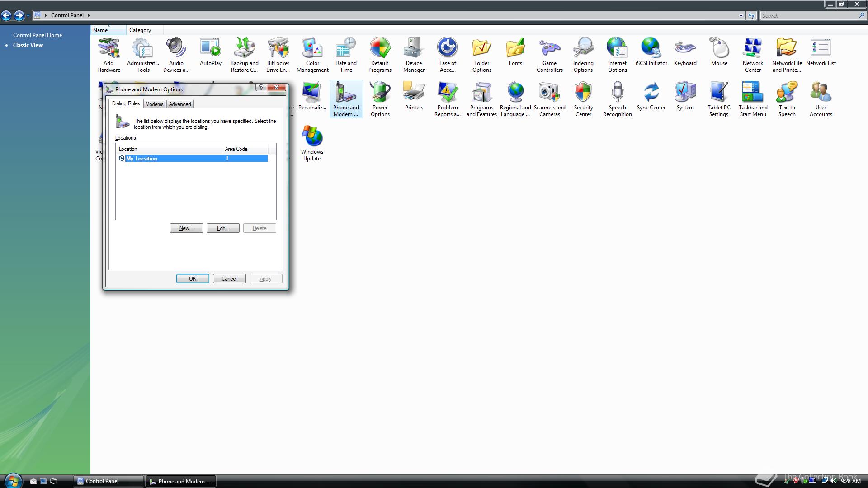Viewport: 868px width, 488px height.
Task: Click Control Panel Home link
Action: (x=38, y=35)
